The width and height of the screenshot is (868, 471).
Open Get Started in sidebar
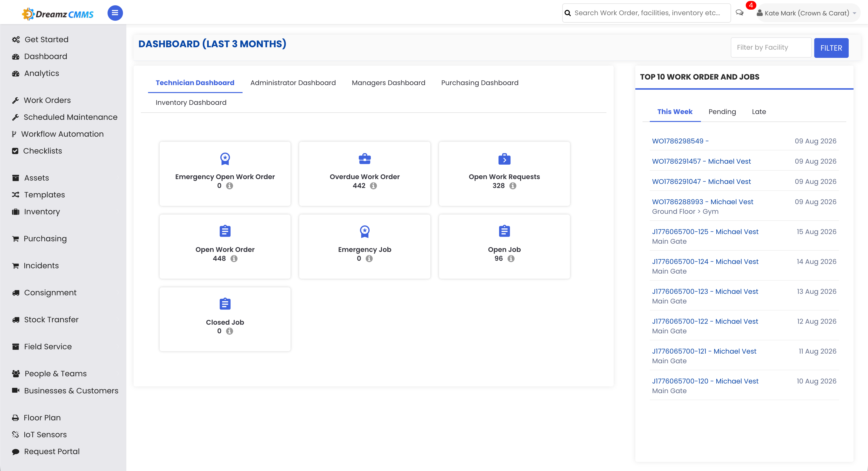[x=47, y=40]
